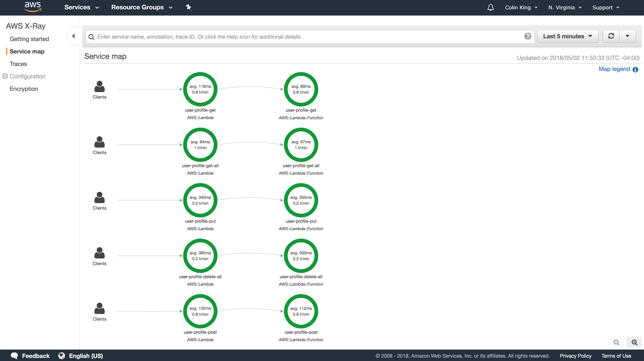Select the user-profile-put AWS::Lambda node circle
Image resolution: width=644 pixels, height=361 pixels.
(x=200, y=200)
